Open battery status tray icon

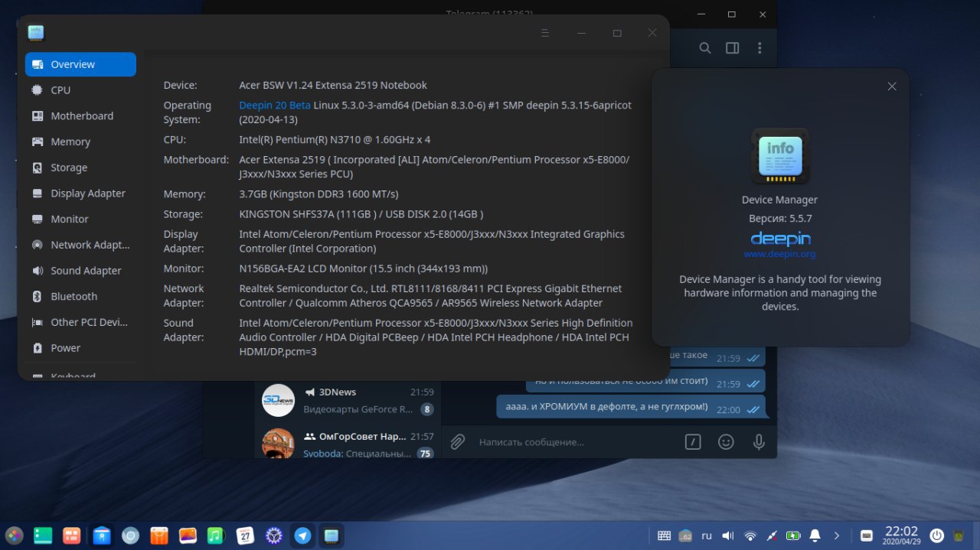[x=793, y=535]
